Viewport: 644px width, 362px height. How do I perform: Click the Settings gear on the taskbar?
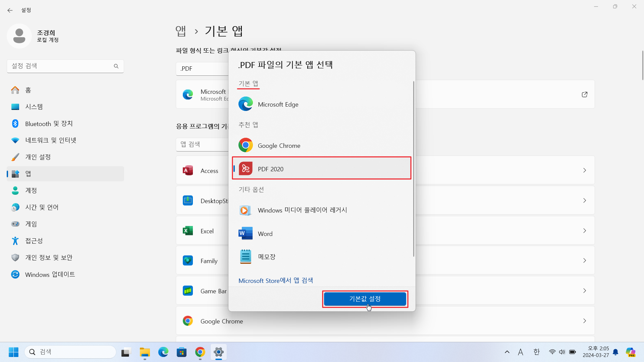click(219, 352)
